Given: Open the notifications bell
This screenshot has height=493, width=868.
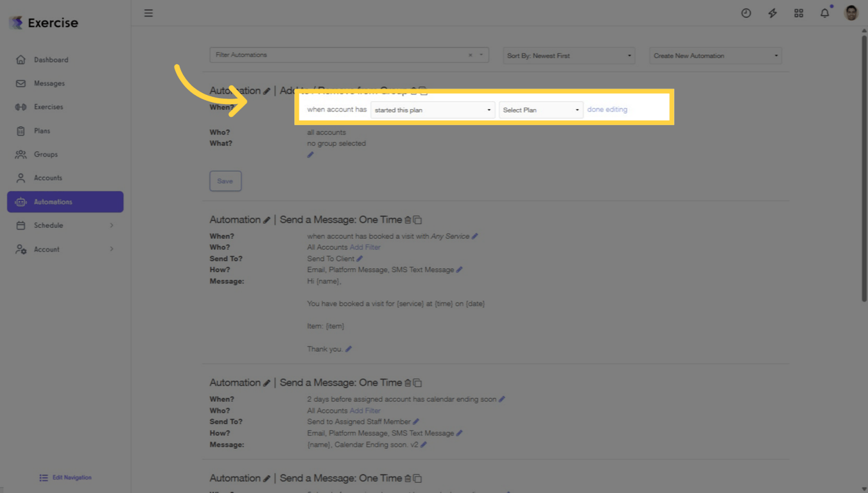Looking at the screenshot, I should [x=824, y=13].
